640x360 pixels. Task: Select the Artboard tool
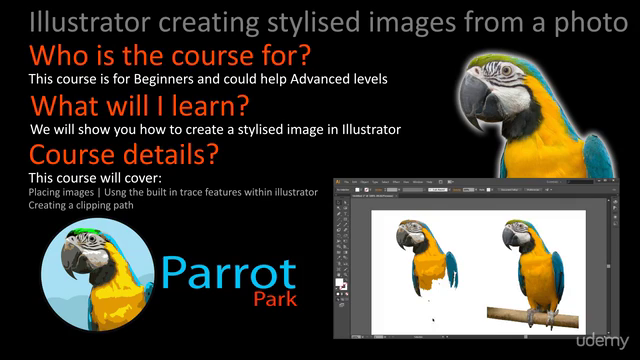point(339,269)
